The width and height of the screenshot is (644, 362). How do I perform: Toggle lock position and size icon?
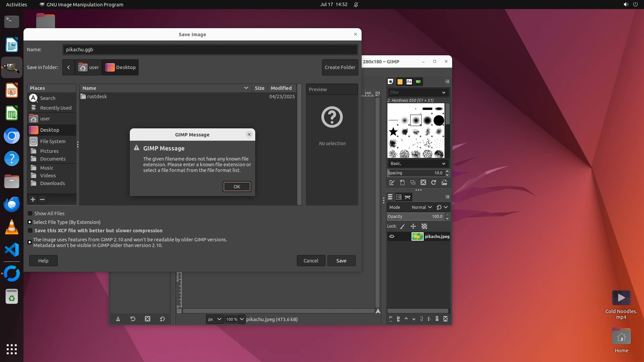click(413, 227)
